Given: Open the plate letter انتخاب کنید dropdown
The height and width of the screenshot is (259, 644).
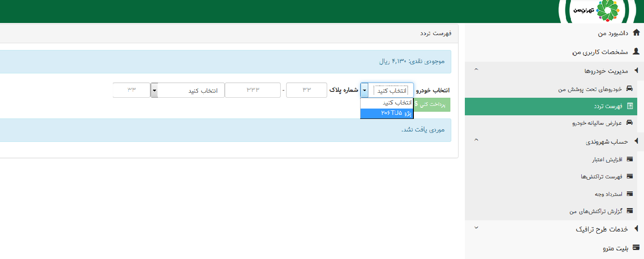Looking at the screenshot, I should (187, 90).
